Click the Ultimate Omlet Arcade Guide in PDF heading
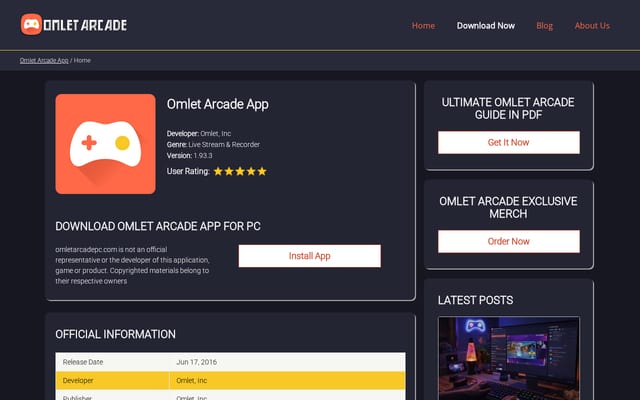Viewport: 640px width, 400px height. point(508,109)
